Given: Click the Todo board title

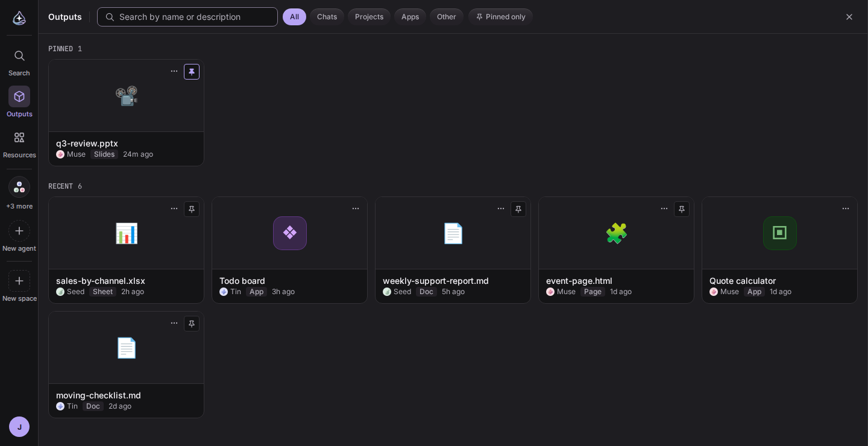Looking at the screenshot, I should click(x=242, y=281).
